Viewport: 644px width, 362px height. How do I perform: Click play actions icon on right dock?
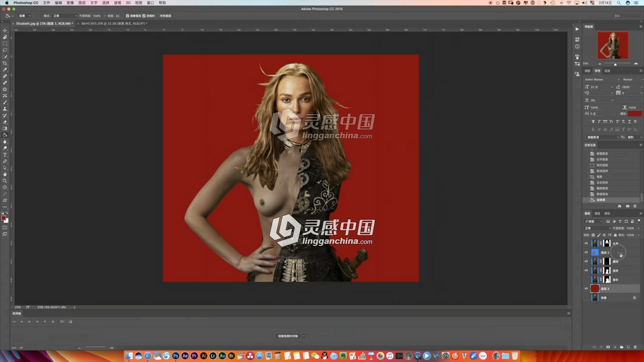point(577,29)
